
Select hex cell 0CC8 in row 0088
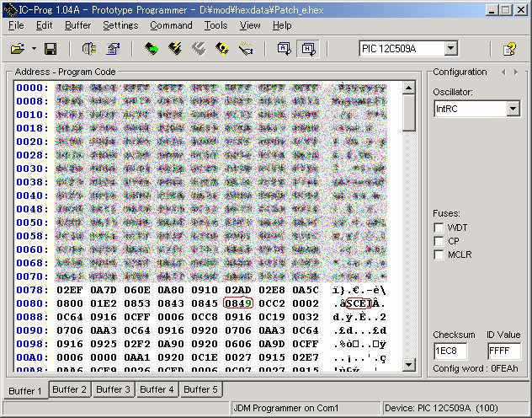(205, 317)
